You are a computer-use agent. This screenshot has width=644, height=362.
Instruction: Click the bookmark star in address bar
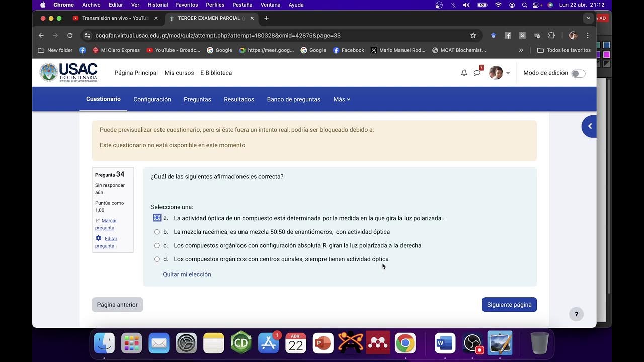(x=473, y=35)
